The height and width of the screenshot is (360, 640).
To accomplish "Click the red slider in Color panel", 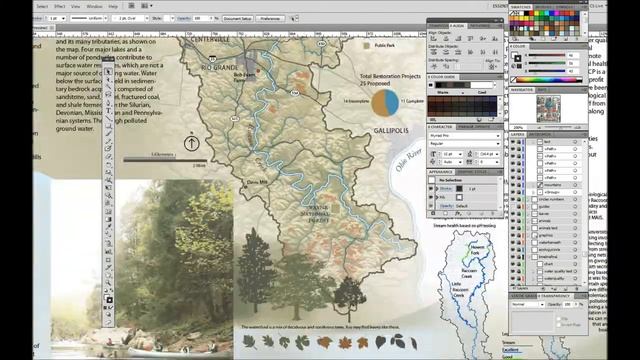I will [547, 55].
